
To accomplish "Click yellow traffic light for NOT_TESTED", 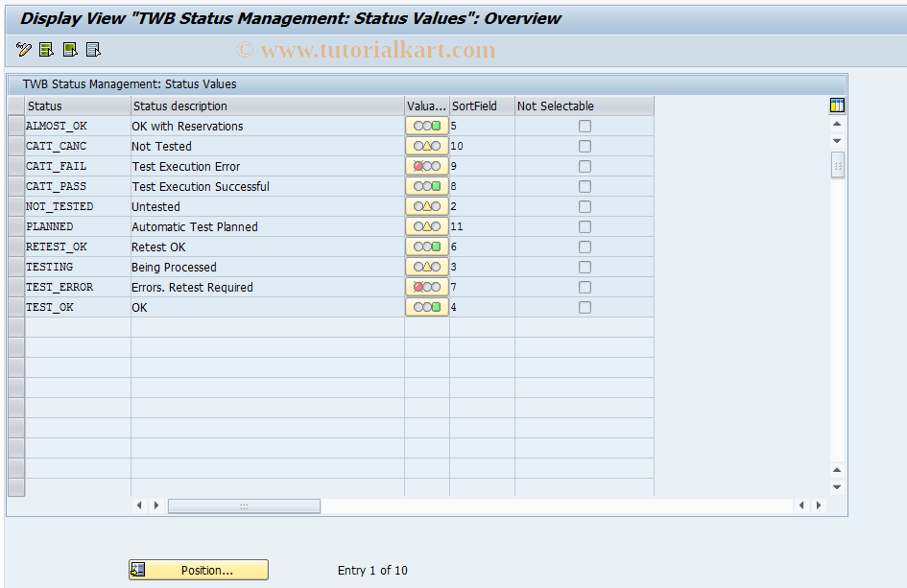I will 427,206.
